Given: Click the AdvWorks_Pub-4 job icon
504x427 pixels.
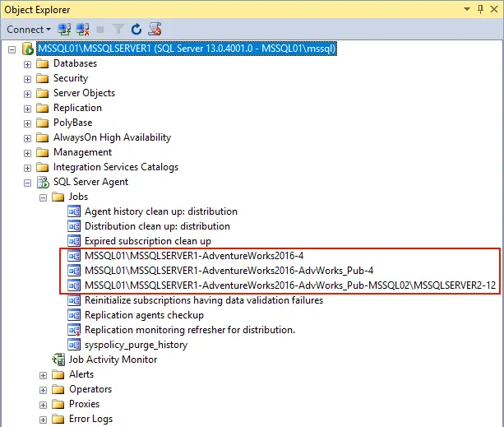Looking at the screenshot, I should click(74, 271).
